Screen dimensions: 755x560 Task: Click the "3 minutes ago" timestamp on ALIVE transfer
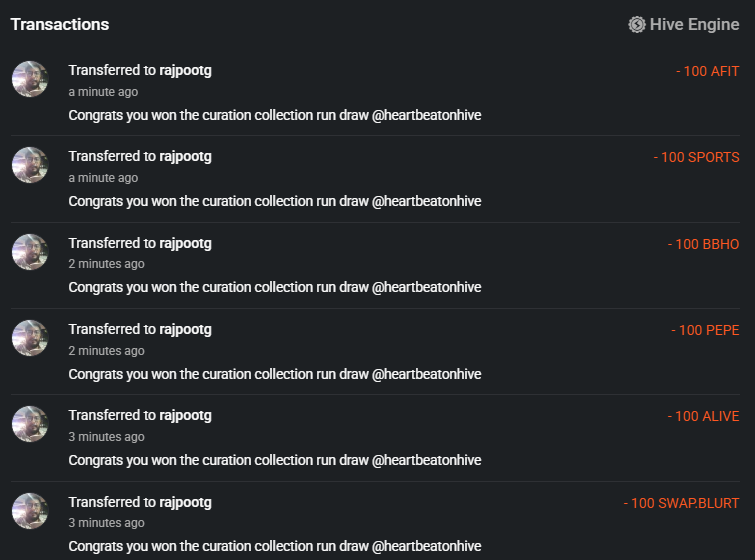coord(106,437)
